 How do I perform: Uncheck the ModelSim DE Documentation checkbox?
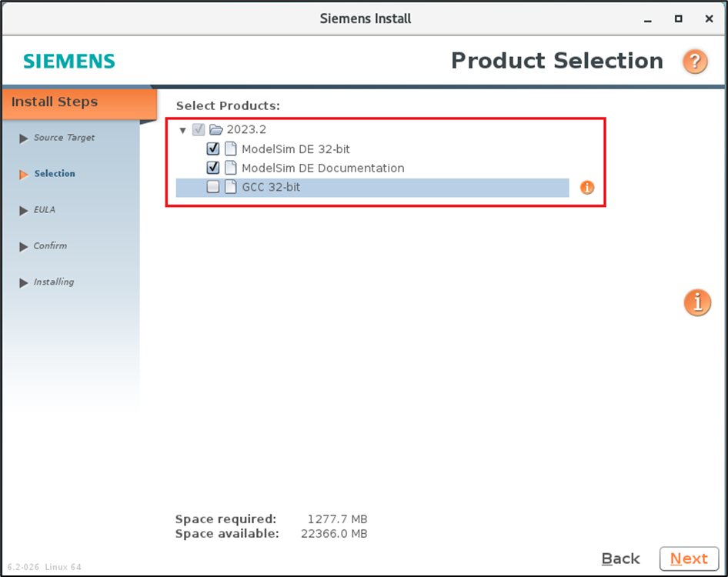[212, 168]
